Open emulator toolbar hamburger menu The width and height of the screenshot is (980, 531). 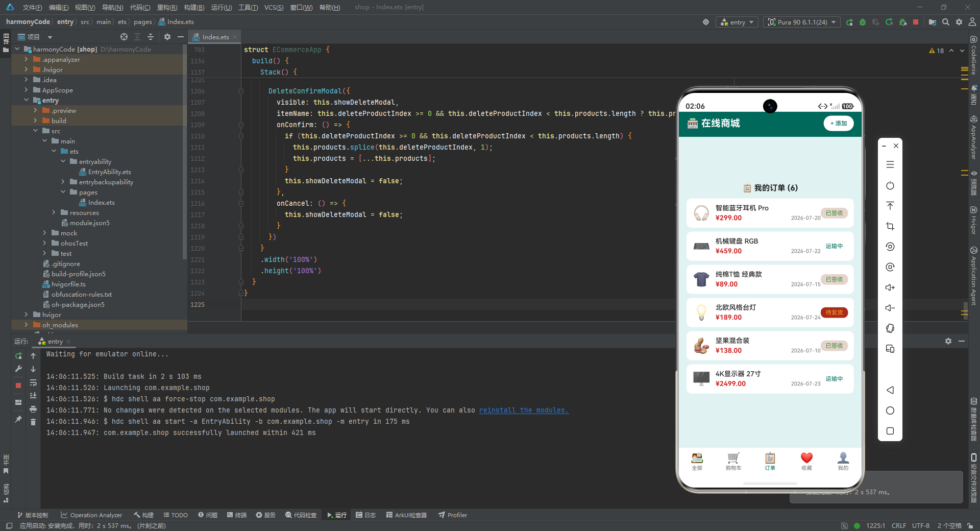pos(890,165)
